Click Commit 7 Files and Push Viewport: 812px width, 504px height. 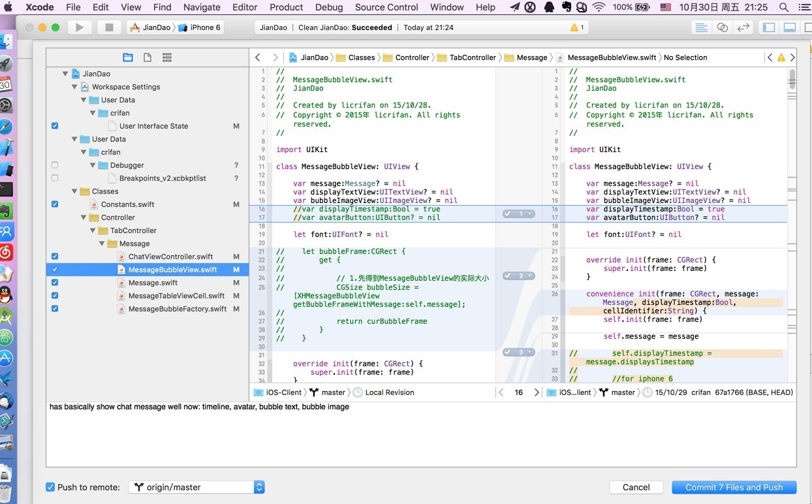coord(734,487)
